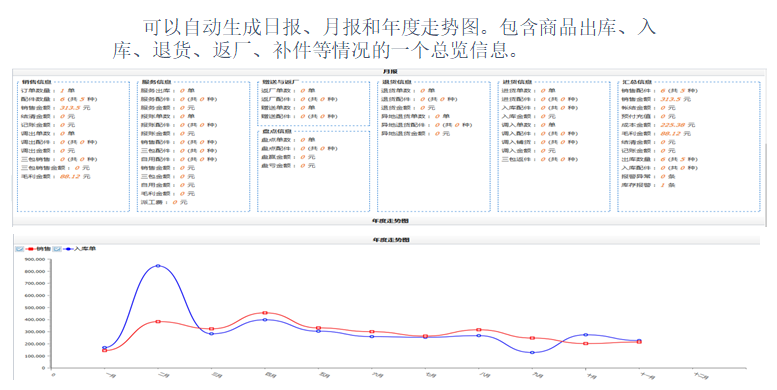Select the red data point at 四月
Image resolution: width=777 pixels, height=390 pixels.
point(265,313)
